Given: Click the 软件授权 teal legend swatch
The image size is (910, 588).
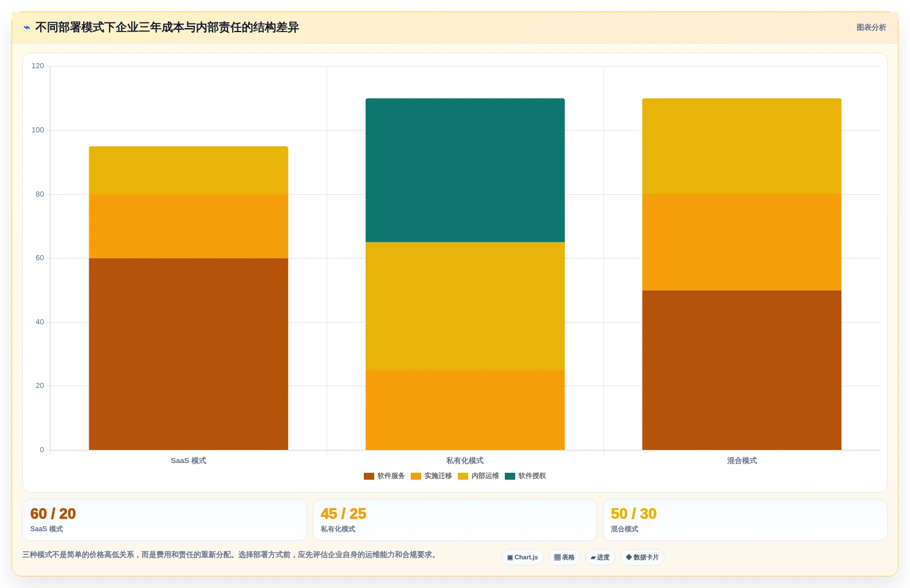Looking at the screenshot, I should tap(510, 476).
